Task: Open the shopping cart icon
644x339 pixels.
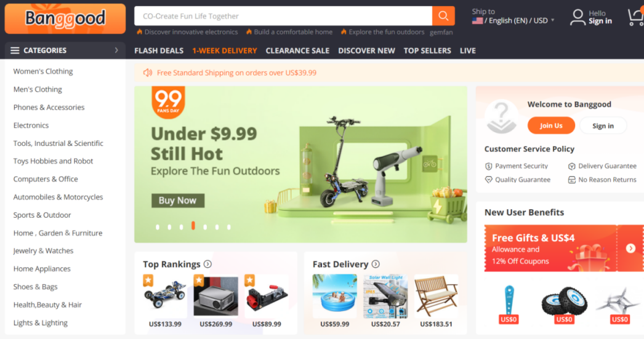Action: tap(636, 17)
